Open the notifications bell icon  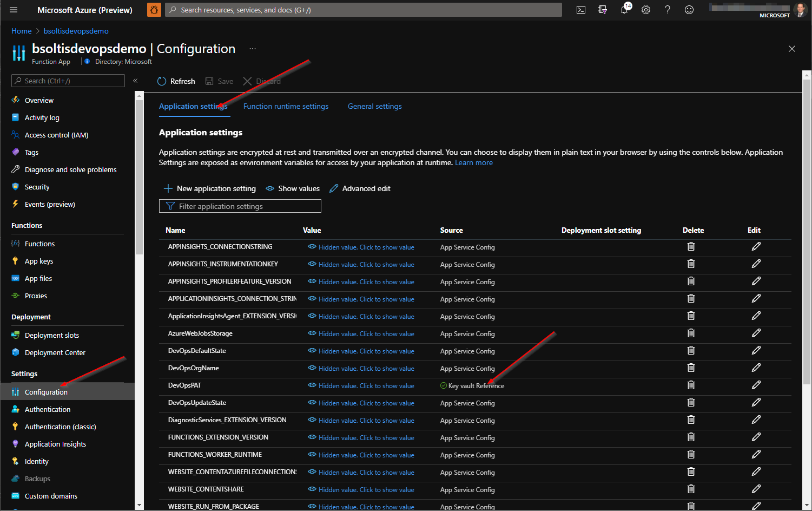624,10
